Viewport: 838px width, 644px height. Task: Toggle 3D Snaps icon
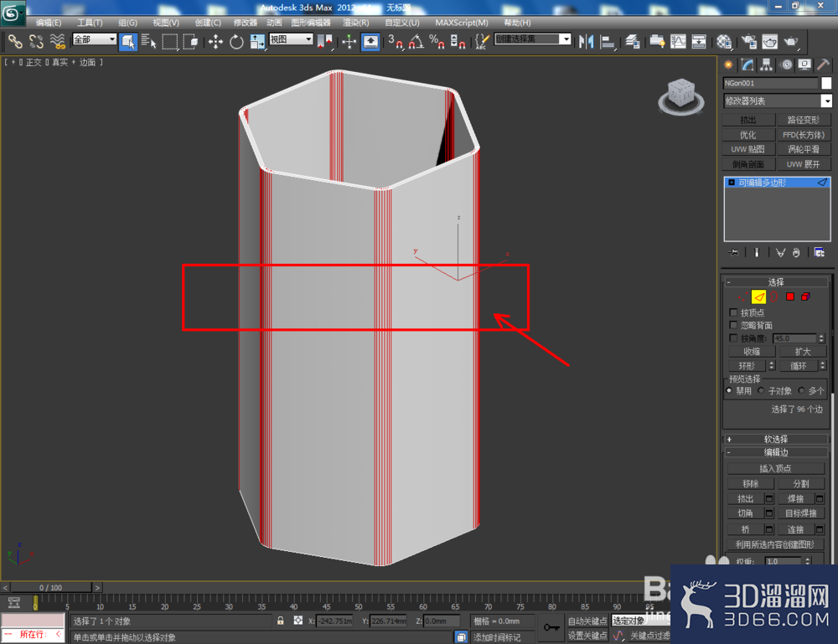click(x=395, y=41)
